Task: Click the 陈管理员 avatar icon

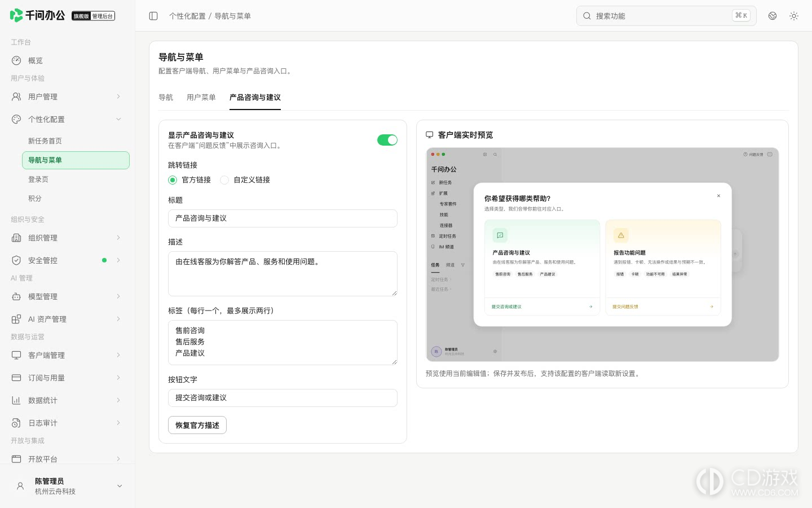Action: 20,486
